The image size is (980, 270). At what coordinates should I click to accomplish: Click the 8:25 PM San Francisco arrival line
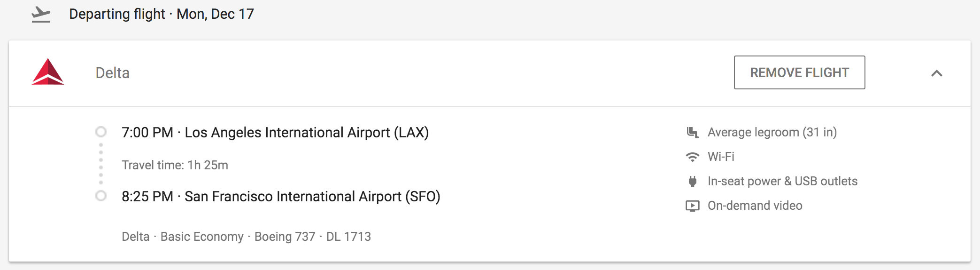click(281, 197)
